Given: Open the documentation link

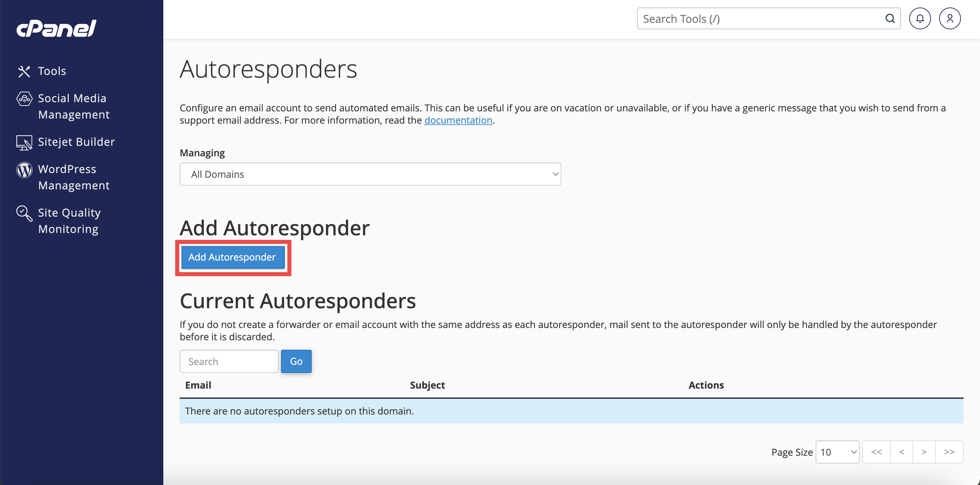Looking at the screenshot, I should pos(458,120).
